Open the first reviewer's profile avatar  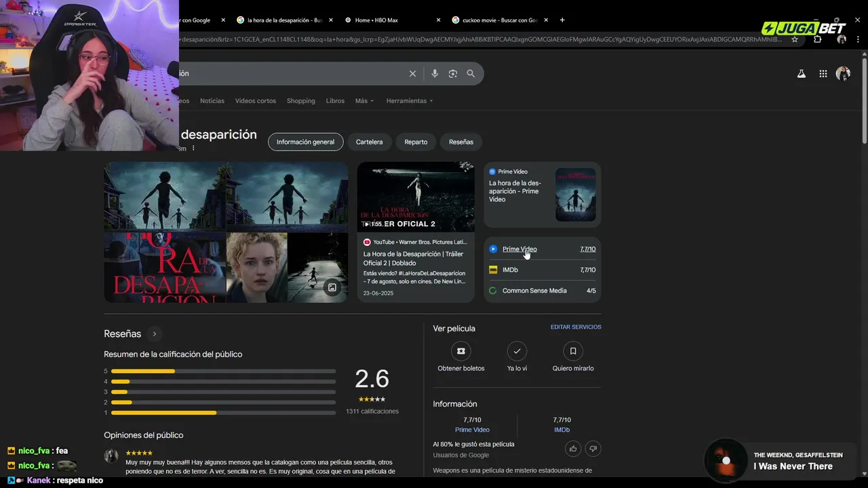click(x=111, y=456)
